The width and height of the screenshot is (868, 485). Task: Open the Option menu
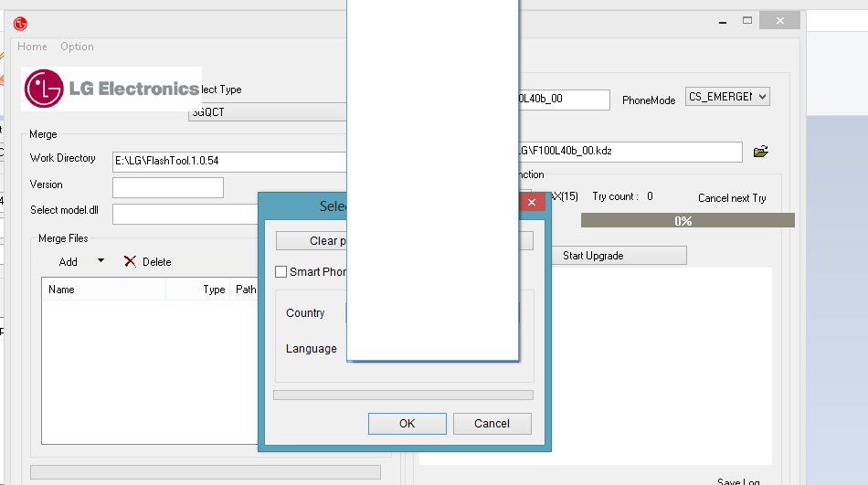pos(77,47)
